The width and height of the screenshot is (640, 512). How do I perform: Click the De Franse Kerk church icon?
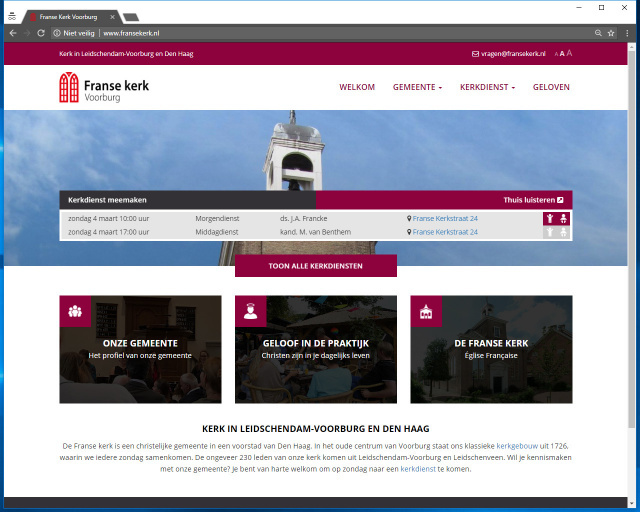click(426, 311)
